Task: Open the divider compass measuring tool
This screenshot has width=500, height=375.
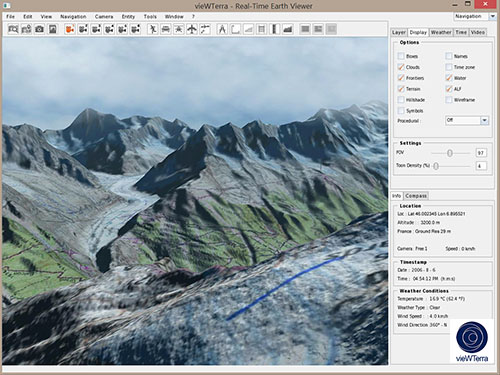Action: point(222,29)
